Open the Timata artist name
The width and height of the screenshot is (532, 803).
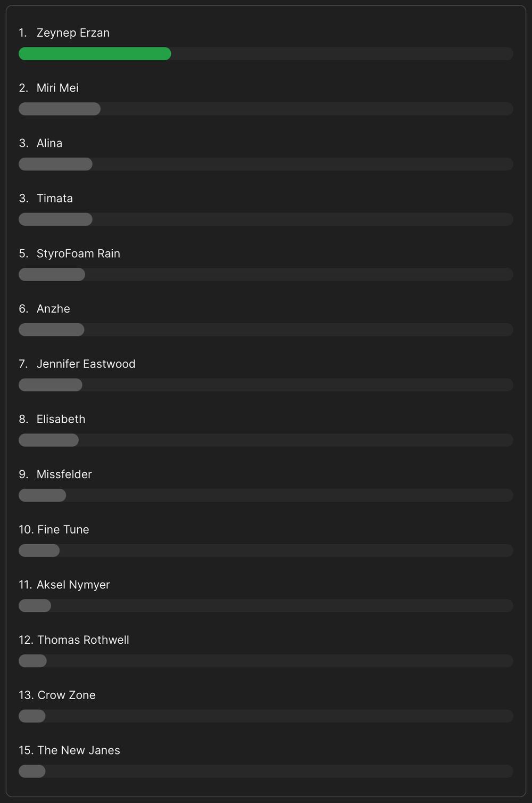click(x=55, y=199)
